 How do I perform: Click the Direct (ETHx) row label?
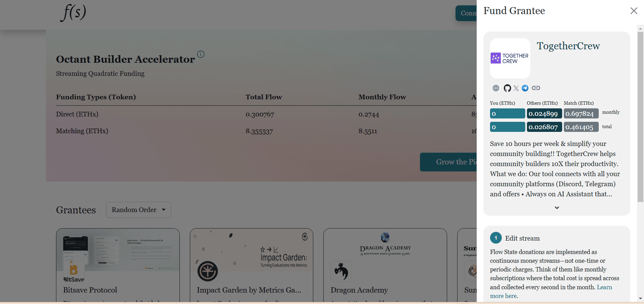click(x=77, y=114)
